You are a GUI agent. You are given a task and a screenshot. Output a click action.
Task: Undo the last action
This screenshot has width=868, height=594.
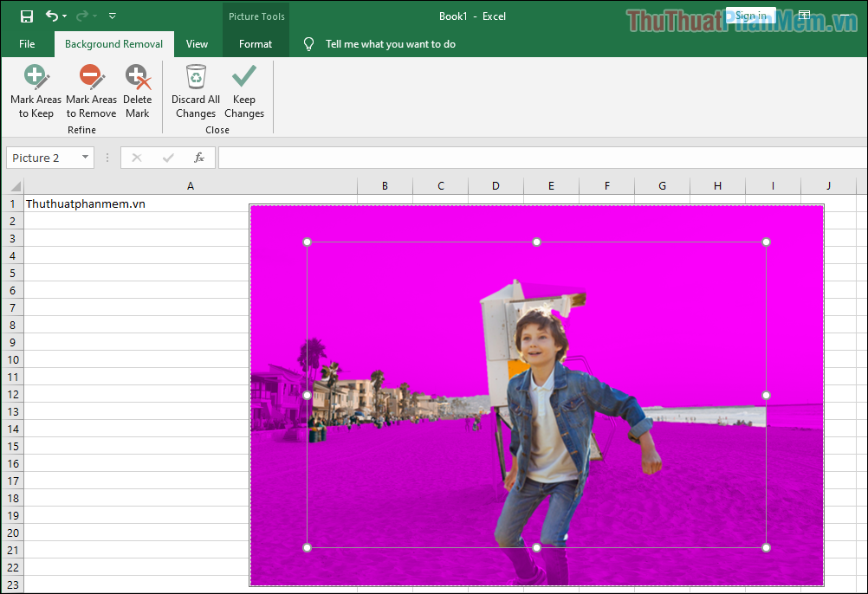pyautogui.click(x=50, y=15)
